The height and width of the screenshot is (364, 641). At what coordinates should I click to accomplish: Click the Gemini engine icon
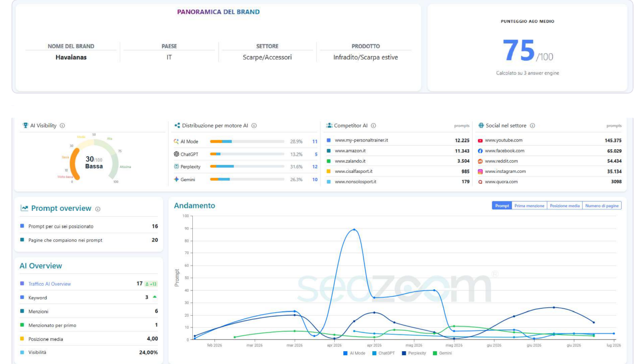[177, 179]
